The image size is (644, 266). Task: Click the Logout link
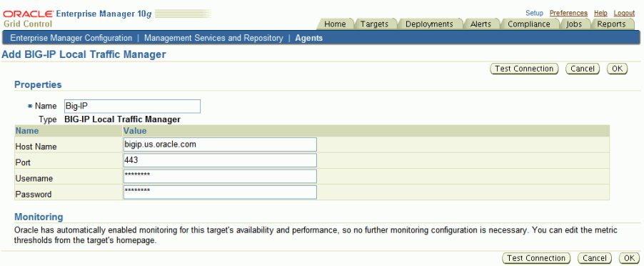pos(624,13)
